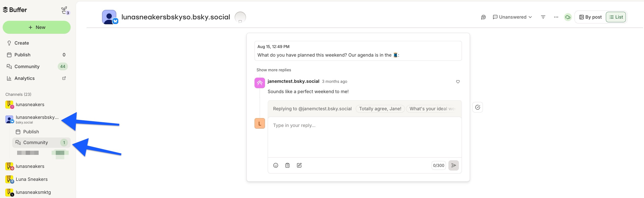This screenshot has height=198, width=644.
Task: Like janemctest's comment with heart icon
Action: coord(458,82)
